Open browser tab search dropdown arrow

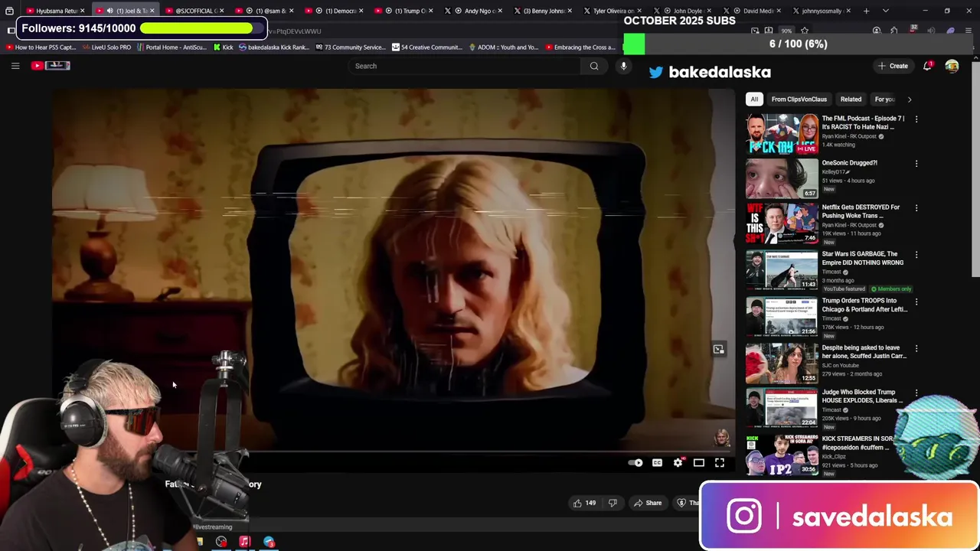[x=886, y=11]
